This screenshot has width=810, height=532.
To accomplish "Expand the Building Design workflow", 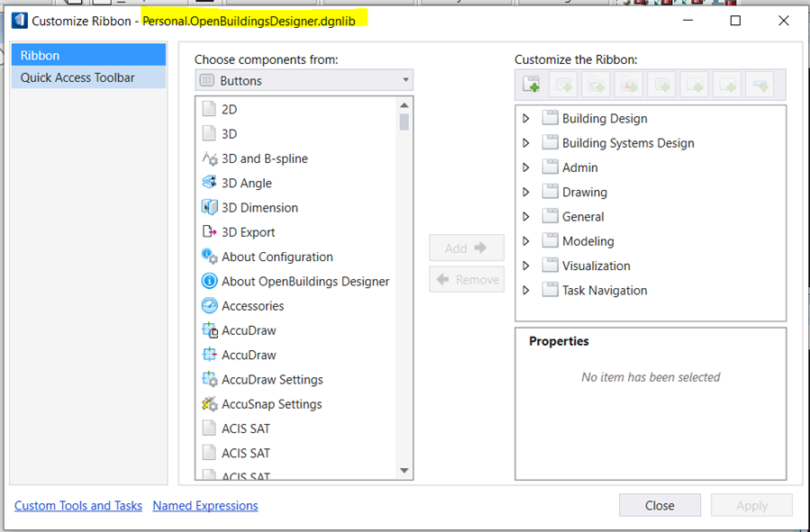I will point(526,118).
